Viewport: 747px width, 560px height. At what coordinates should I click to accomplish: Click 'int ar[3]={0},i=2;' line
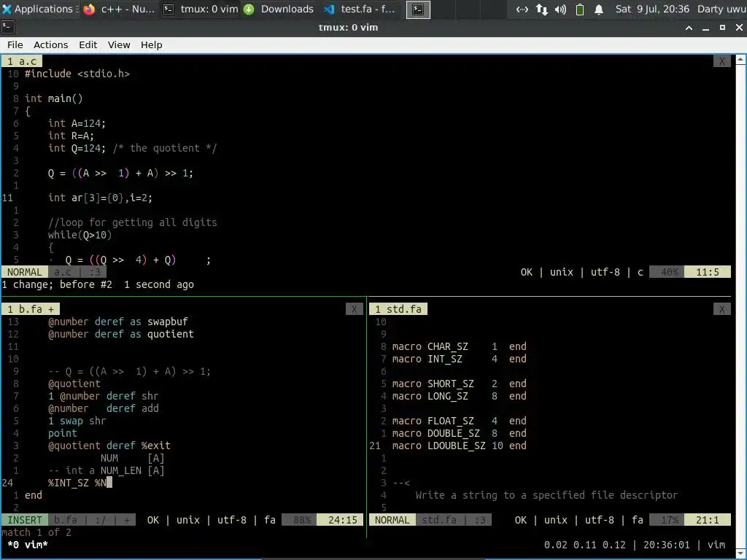pos(100,198)
